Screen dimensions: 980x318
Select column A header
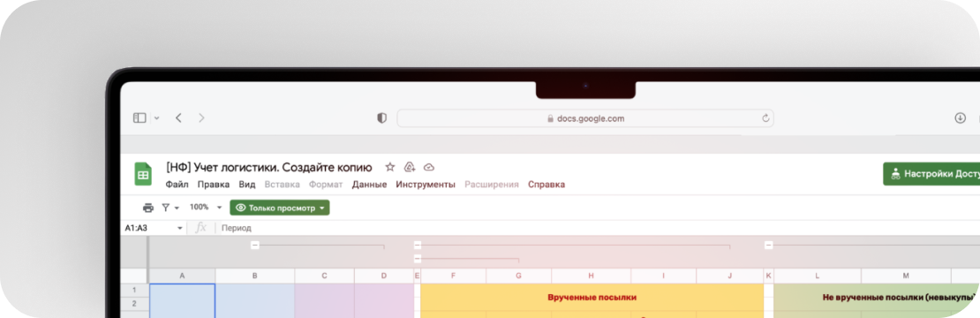[182, 276]
